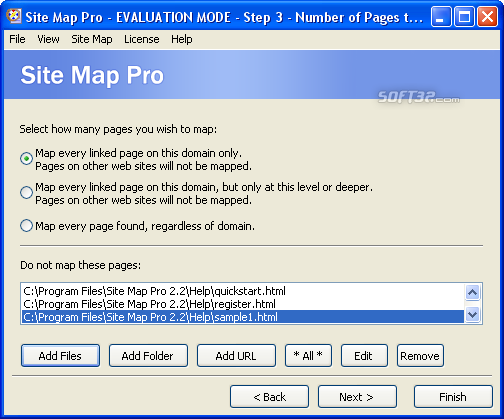Open the Site Map menu

(x=92, y=39)
